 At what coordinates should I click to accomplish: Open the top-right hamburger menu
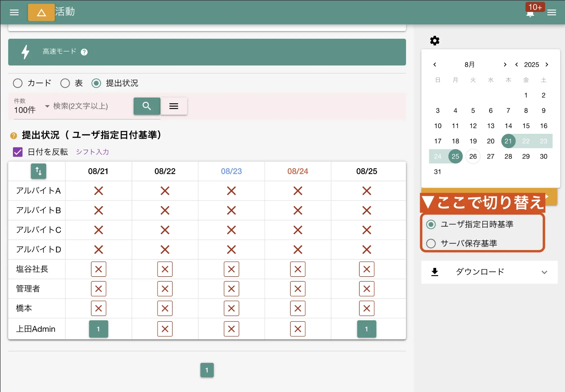[x=552, y=12]
